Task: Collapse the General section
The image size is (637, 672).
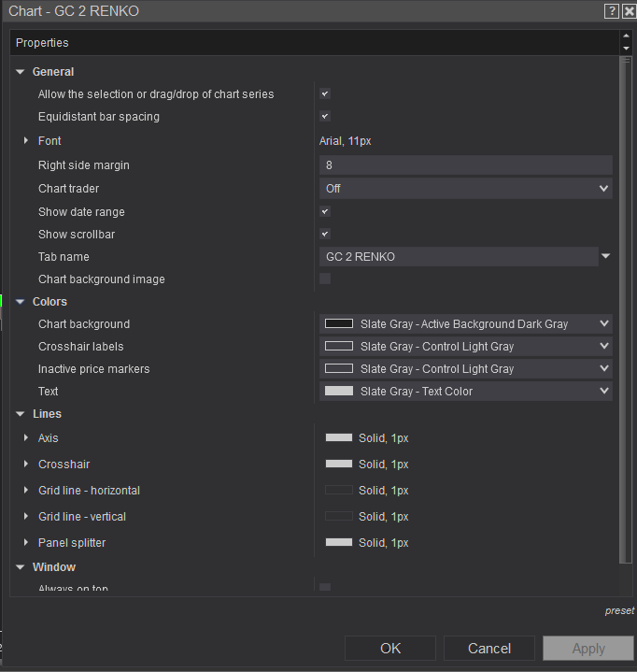Action: coord(21,72)
